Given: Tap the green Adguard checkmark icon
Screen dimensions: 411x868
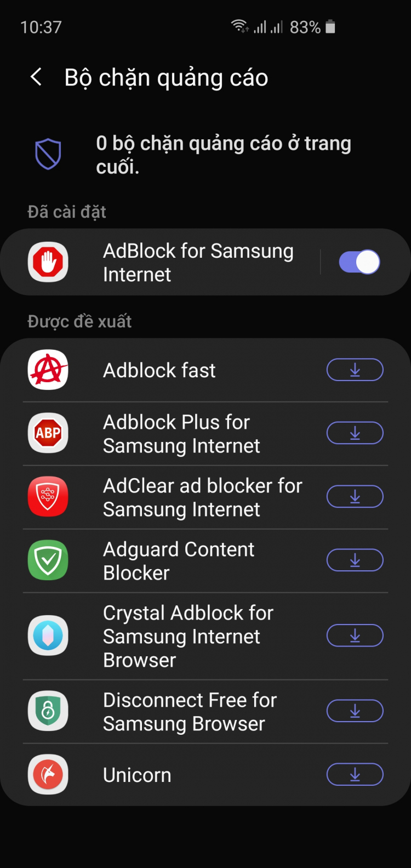Looking at the screenshot, I should [48, 560].
